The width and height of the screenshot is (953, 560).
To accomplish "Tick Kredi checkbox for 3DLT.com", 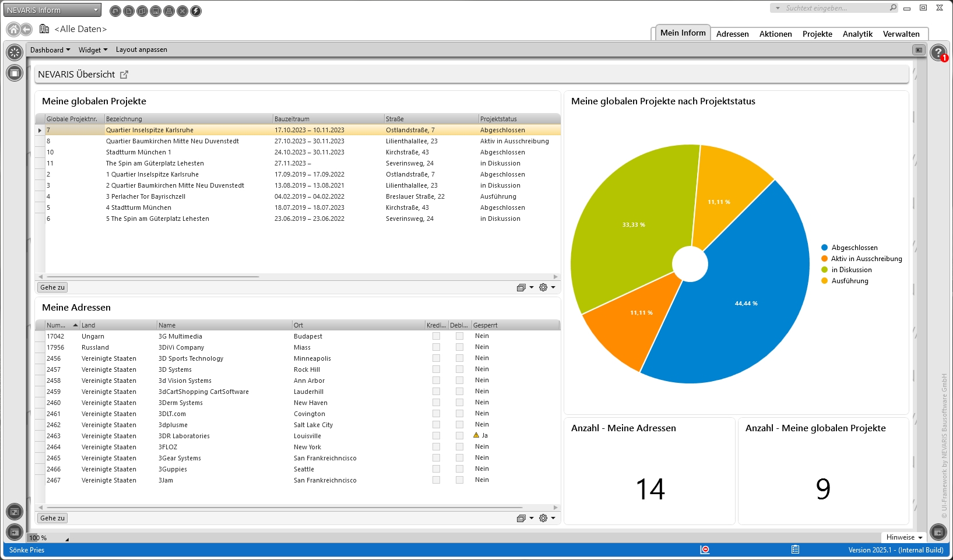I will (436, 414).
